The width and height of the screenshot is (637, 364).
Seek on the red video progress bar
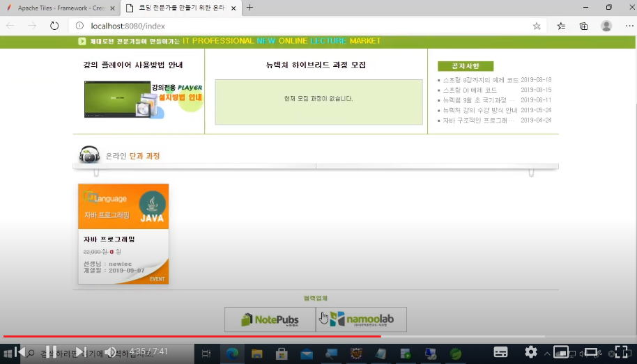tap(192, 336)
